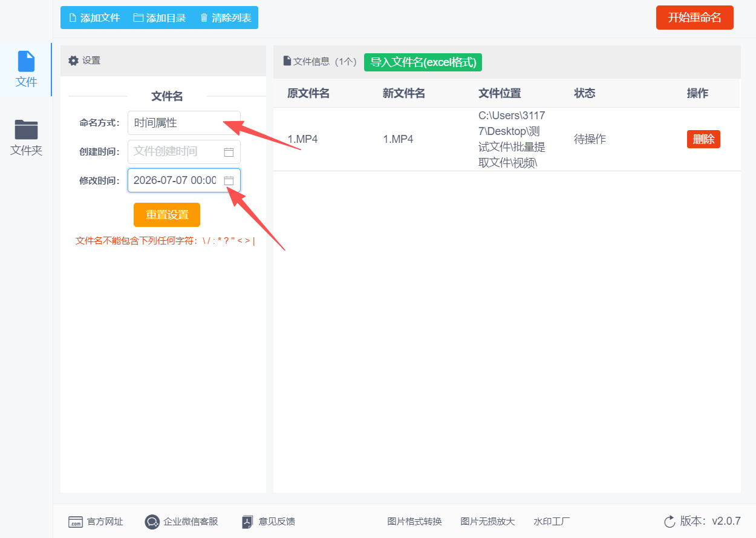Open the 图片无损放大 link
The image size is (756, 538).
[x=488, y=522]
